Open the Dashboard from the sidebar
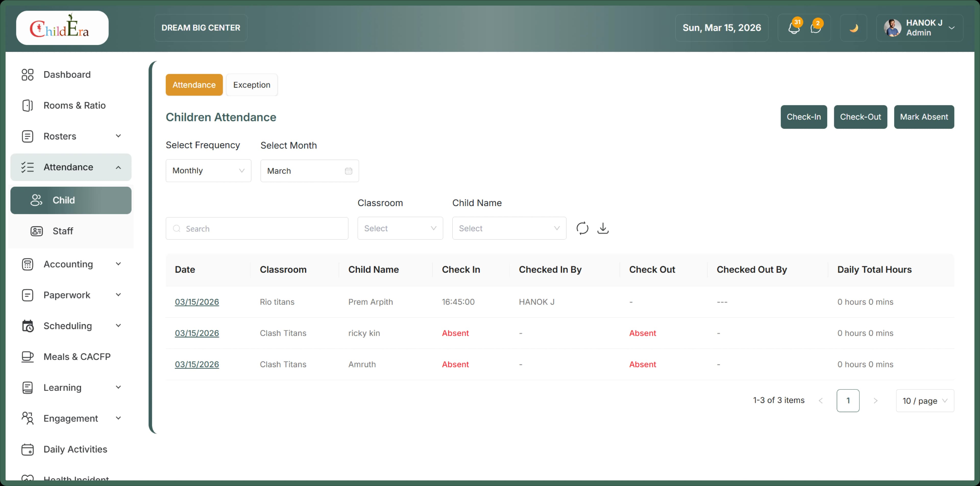980x486 pixels. (67, 75)
